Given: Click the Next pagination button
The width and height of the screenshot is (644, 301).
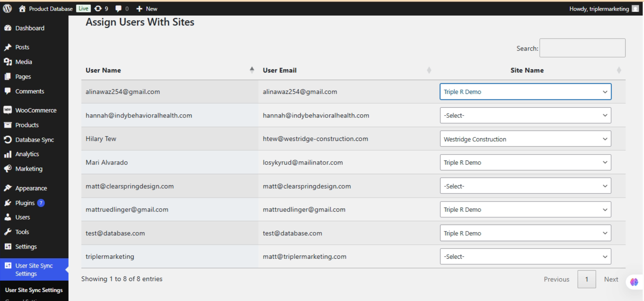Looking at the screenshot, I should pos(611,279).
